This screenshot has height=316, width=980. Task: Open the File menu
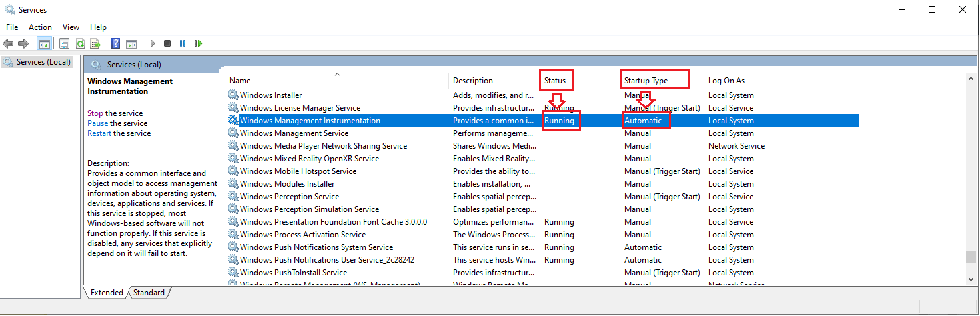[x=12, y=27]
